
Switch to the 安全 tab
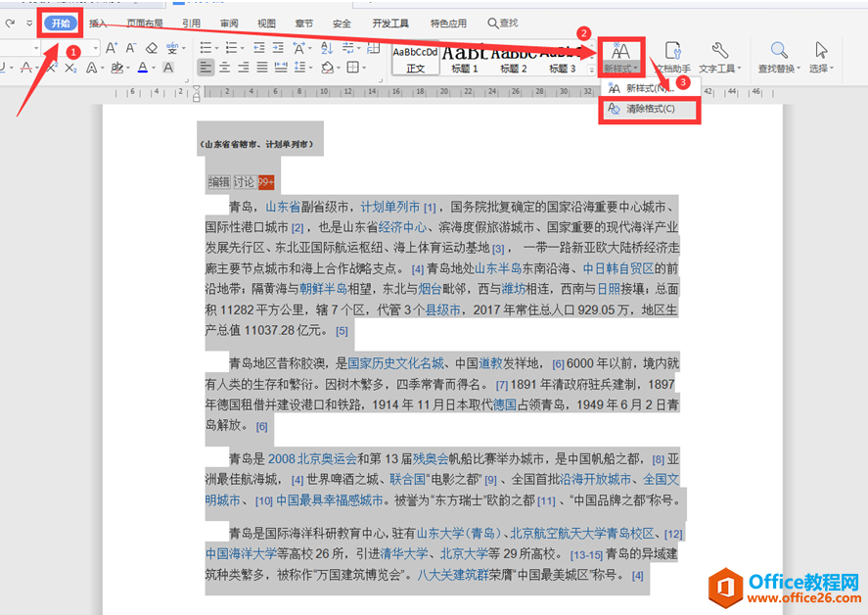click(342, 24)
